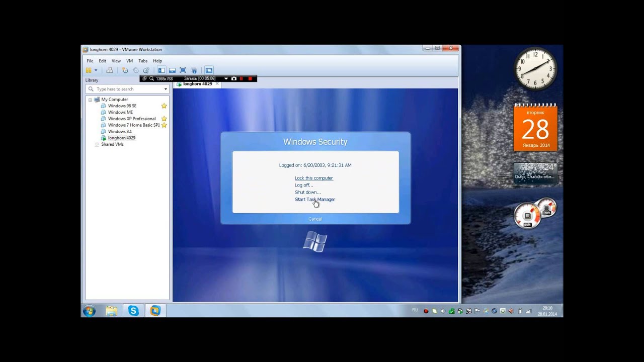The image size is (644, 362).
Task: Take a screenshot with recorder camera icon
Action: [x=234, y=78]
